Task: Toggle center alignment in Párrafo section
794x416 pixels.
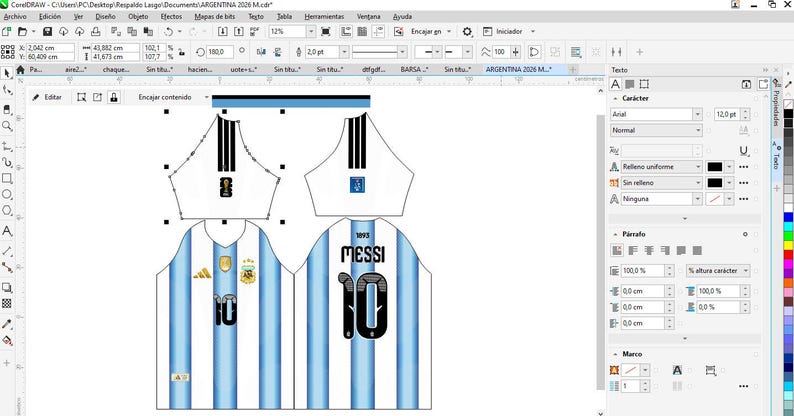Action: pos(649,250)
